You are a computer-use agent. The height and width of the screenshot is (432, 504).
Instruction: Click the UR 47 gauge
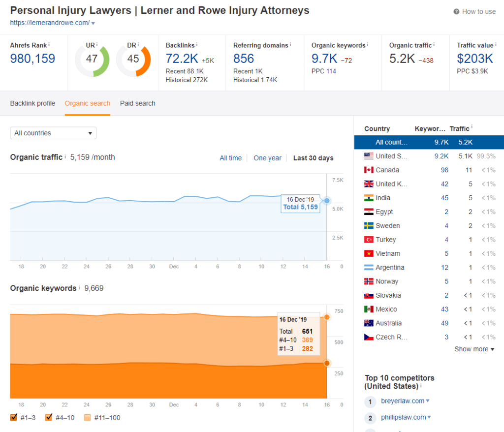click(x=92, y=60)
